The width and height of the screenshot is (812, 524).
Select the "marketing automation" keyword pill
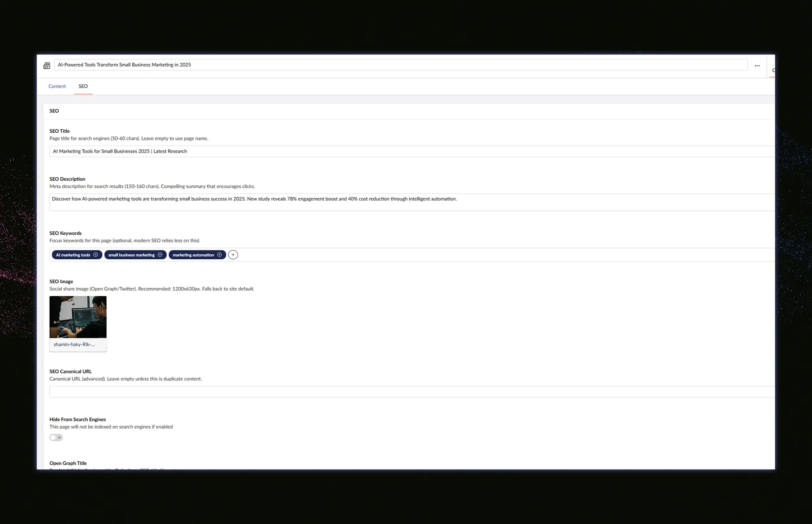pyautogui.click(x=193, y=254)
